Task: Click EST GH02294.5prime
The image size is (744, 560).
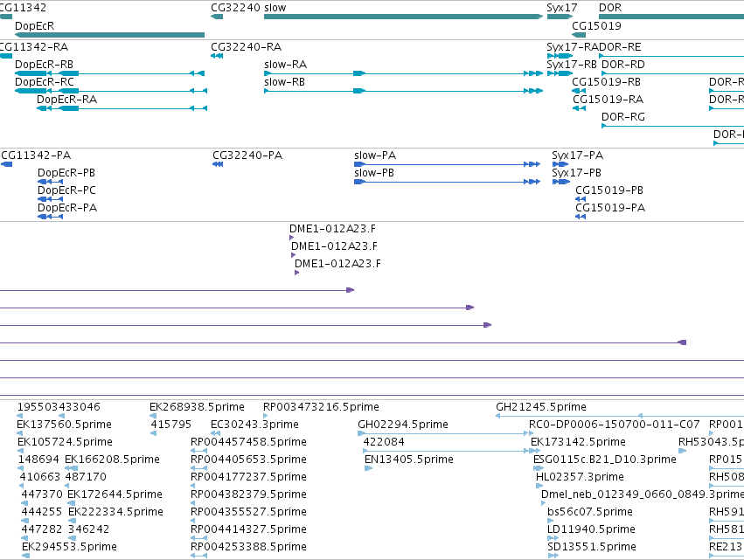Action: point(403,425)
